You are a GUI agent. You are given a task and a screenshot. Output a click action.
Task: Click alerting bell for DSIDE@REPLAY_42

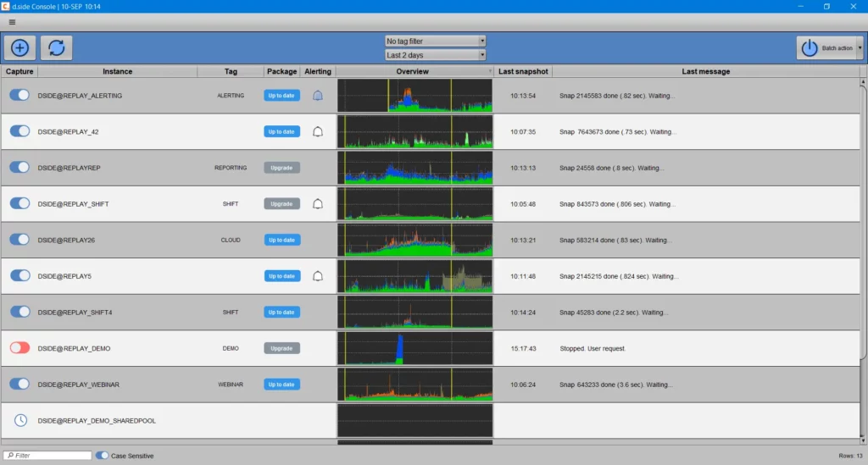[318, 131]
